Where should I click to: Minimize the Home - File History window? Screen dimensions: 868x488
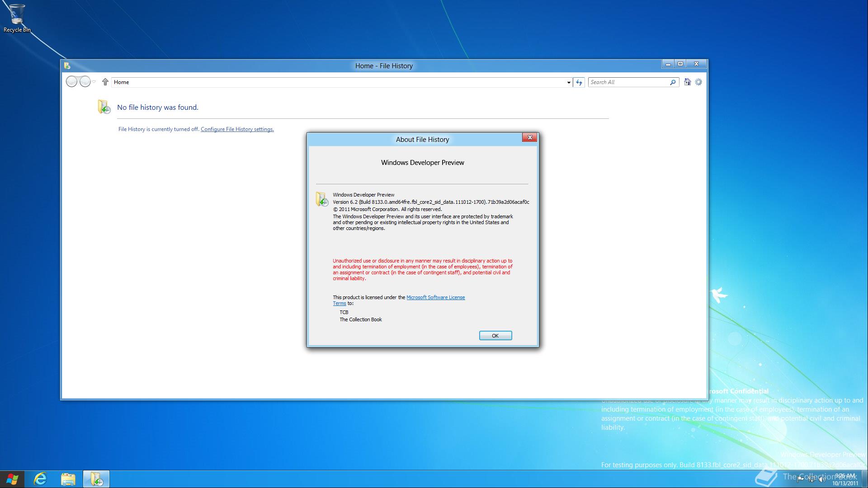click(x=668, y=64)
